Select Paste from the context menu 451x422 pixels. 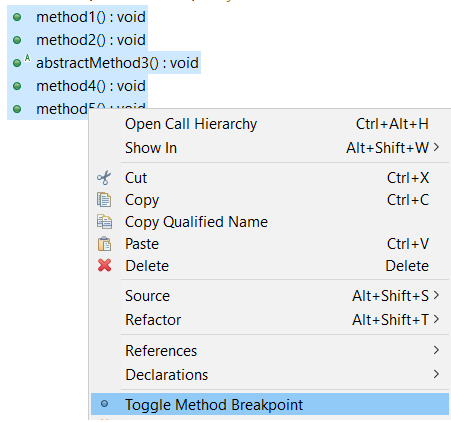coord(270,244)
